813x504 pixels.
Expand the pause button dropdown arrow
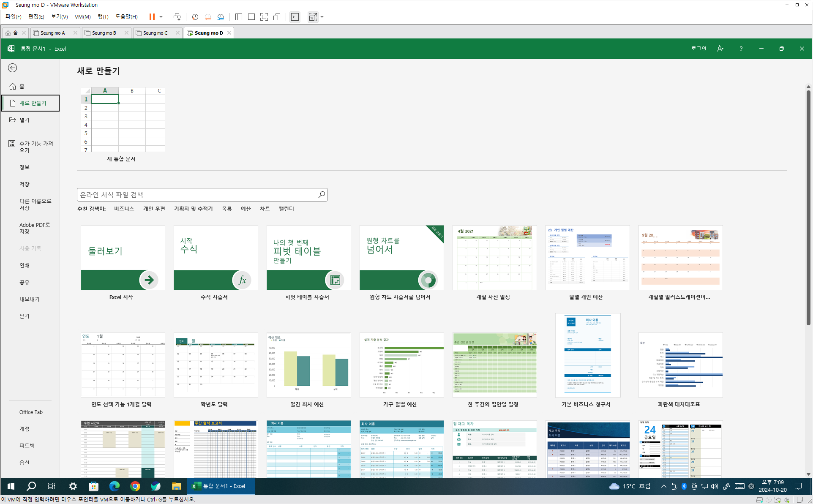[x=161, y=17]
